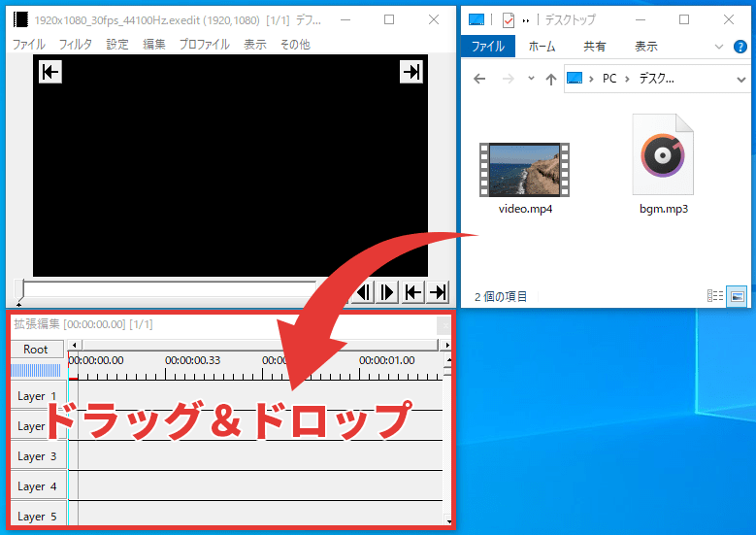Select the bgm.mp3 file icon
756x535 pixels.
coord(663,154)
